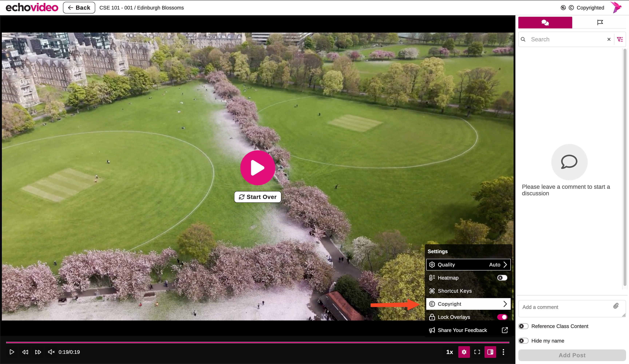Open Shortcut Keys entry
Image resolution: width=629 pixels, height=364 pixels.
468,291
